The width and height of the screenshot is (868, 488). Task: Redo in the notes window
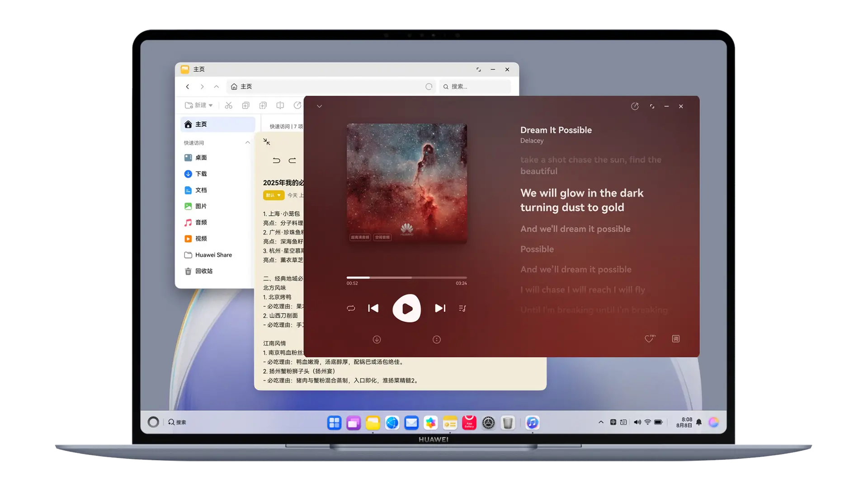292,160
